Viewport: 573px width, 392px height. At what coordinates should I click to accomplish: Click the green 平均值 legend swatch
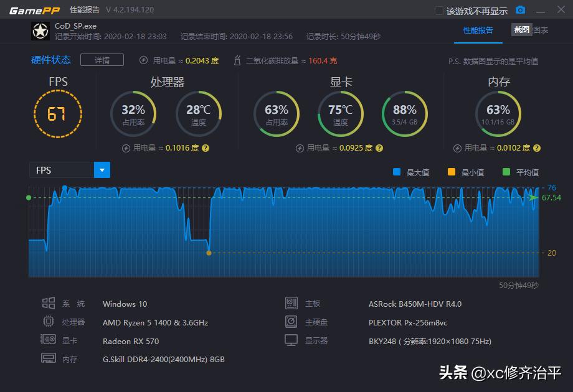(506, 172)
